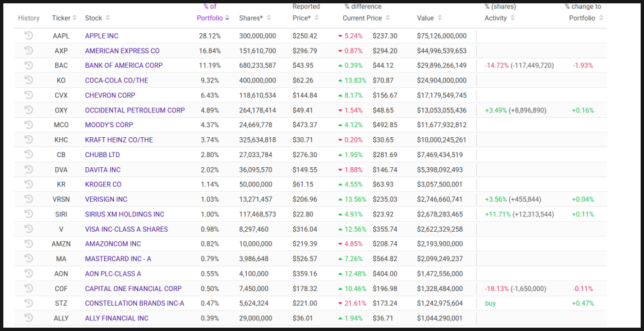Open history for the ALLY row
The width and height of the screenshot is (644, 331).
29,318
